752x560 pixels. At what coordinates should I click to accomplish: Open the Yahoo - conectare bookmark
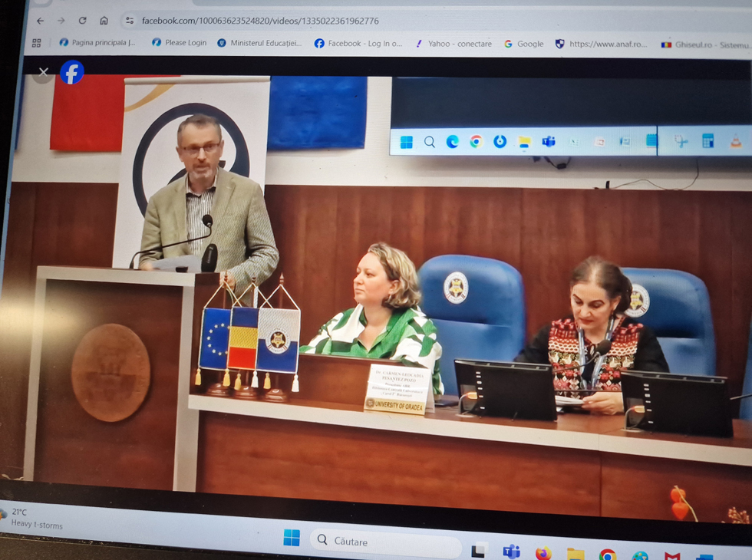click(453, 44)
